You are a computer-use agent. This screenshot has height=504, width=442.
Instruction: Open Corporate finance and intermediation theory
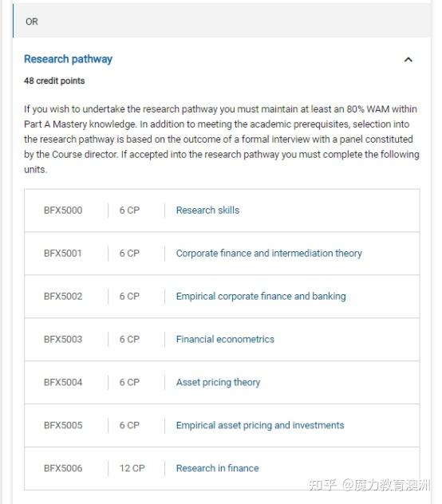pos(269,254)
